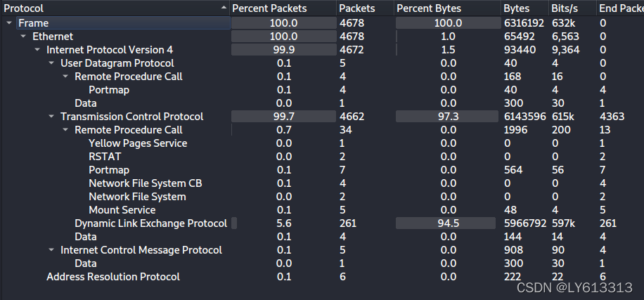Click the 93440 bytes value for IPv4
This screenshot has height=300, width=644.
tap(520, 50)
